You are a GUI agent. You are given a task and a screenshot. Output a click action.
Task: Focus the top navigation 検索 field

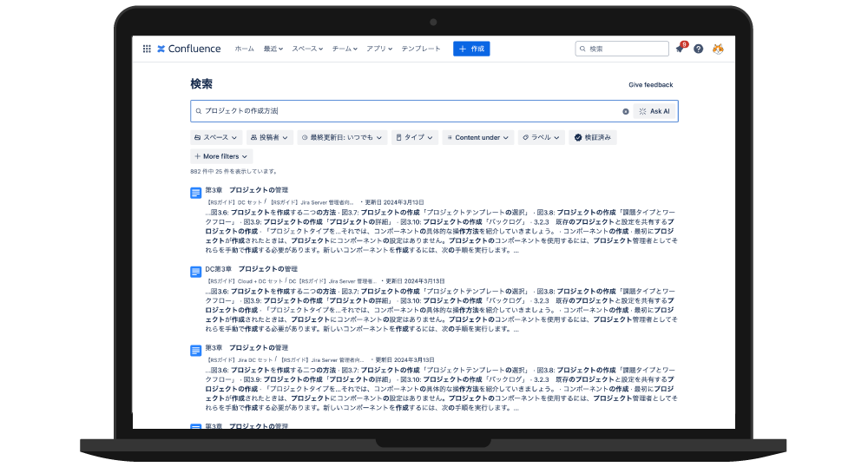pos(621,49)
